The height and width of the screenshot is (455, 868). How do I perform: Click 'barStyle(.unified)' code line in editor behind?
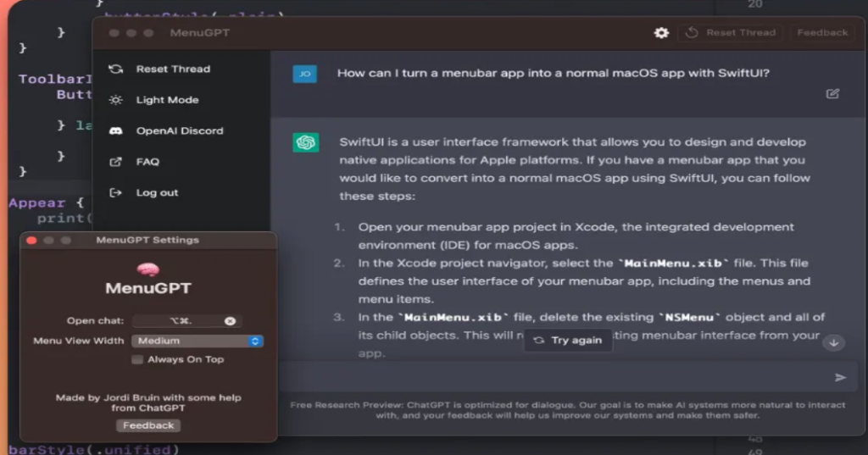[93, 449]
